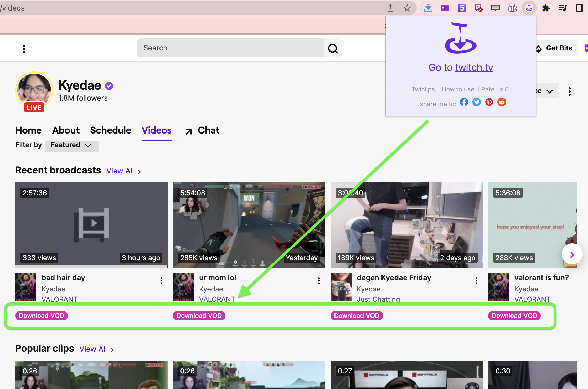588x389 pixels.
Task: Open 'How to use' in popup
Action: tap(458, 89)
